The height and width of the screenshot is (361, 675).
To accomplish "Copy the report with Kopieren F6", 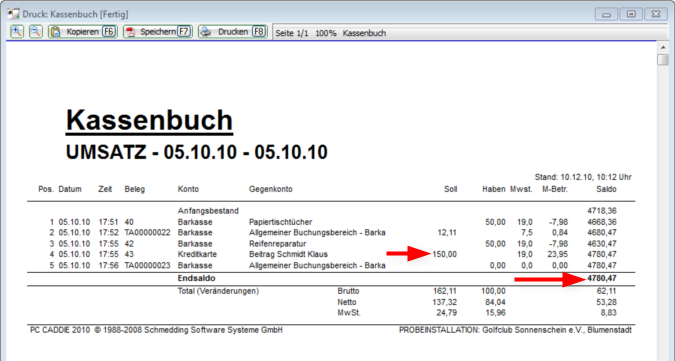I will pyautogui.click(x=83, y=32).
